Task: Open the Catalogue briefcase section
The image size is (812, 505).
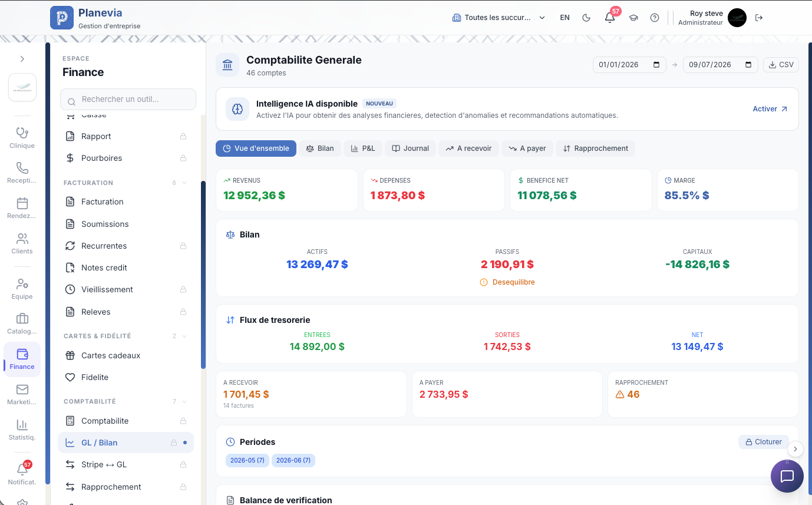Action: click(x=22, y=324)
